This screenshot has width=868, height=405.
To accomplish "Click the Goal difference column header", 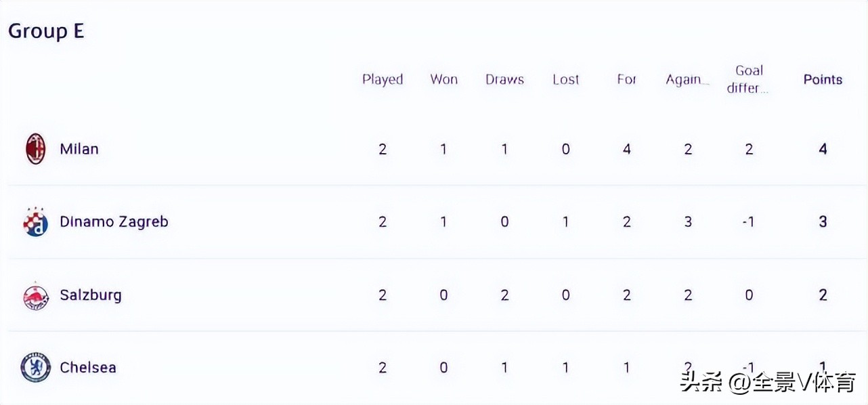I will coord(748,79).
